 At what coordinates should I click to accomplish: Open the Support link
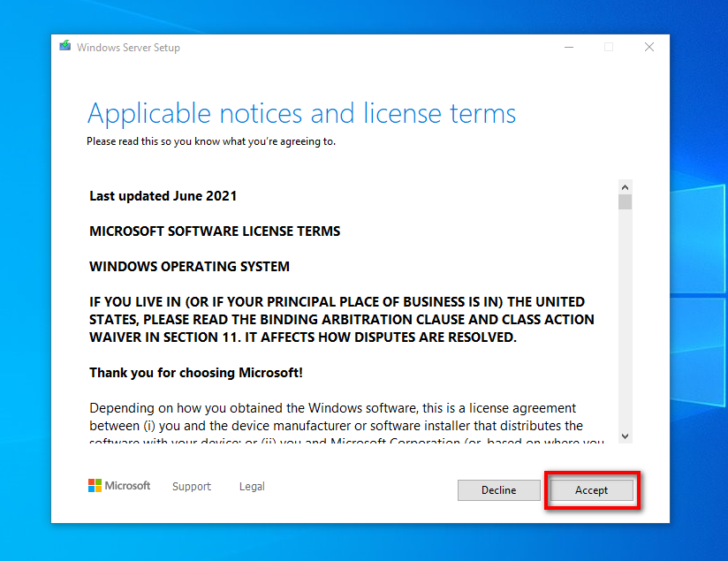tap(192, 486)
